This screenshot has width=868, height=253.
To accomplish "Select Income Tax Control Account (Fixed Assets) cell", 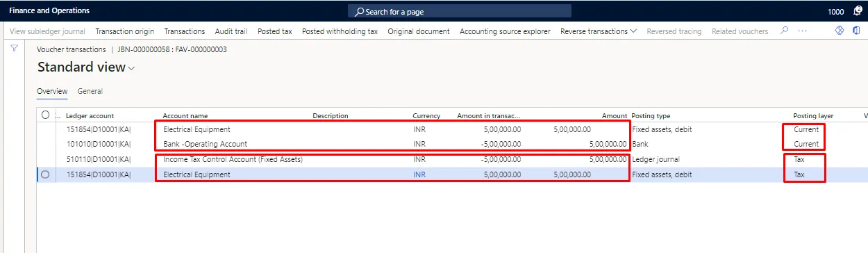I will [x=233, y=159].
